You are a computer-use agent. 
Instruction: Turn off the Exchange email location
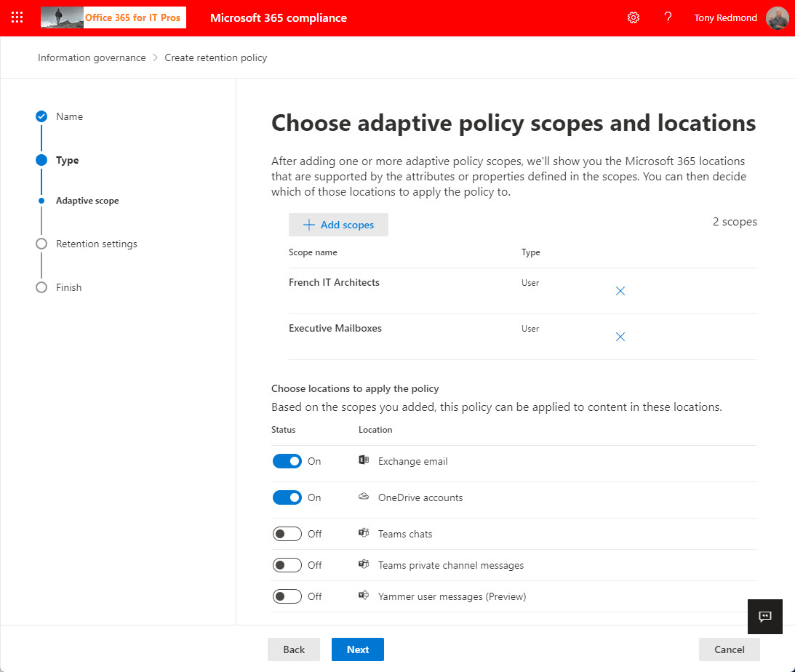(287, 460)
